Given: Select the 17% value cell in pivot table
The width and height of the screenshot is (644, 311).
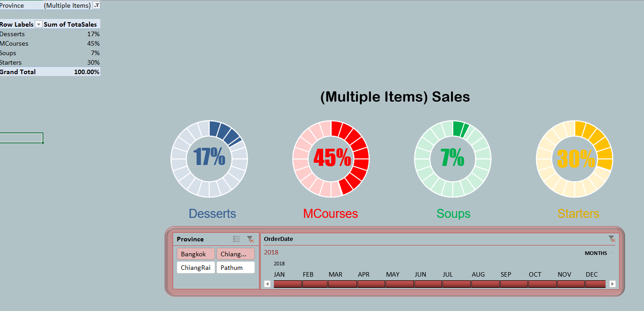Looking at the screenshot, I should (x=72, y=34).
